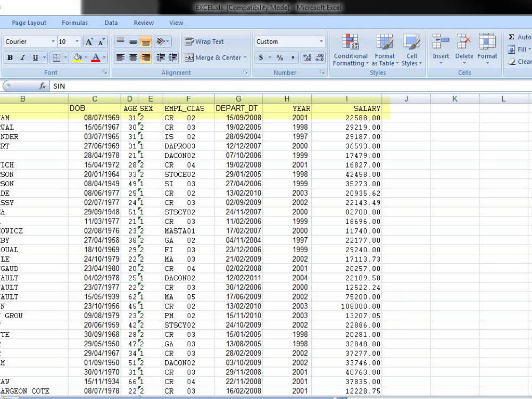
Task: Align Text Left
Action: [x=120, y=57]
